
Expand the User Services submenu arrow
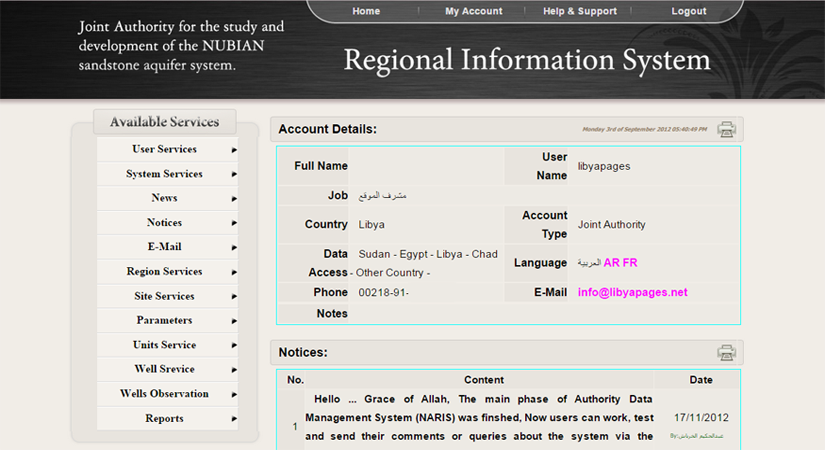pos(234,150)
